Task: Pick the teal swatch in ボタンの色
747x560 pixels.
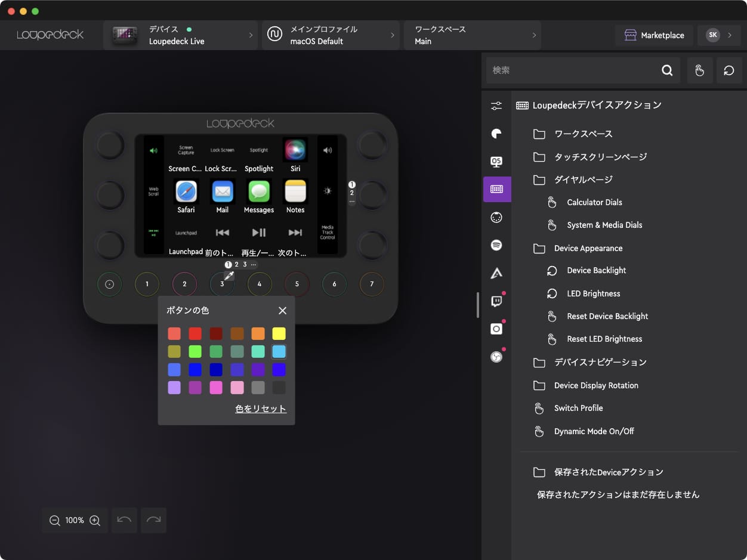Action: 258,351
